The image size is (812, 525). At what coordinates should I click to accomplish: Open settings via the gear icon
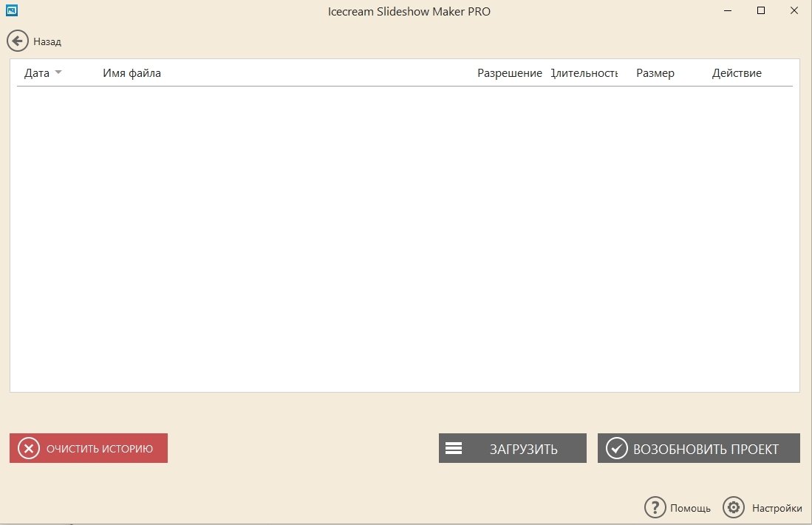733,507
